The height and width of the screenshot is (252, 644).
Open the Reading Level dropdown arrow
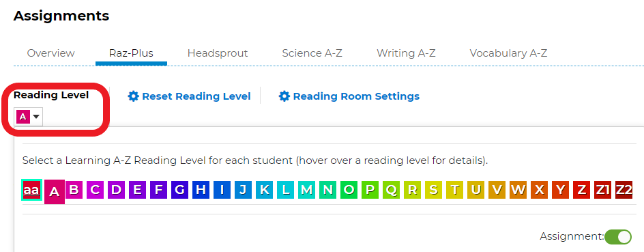point(36,117)
